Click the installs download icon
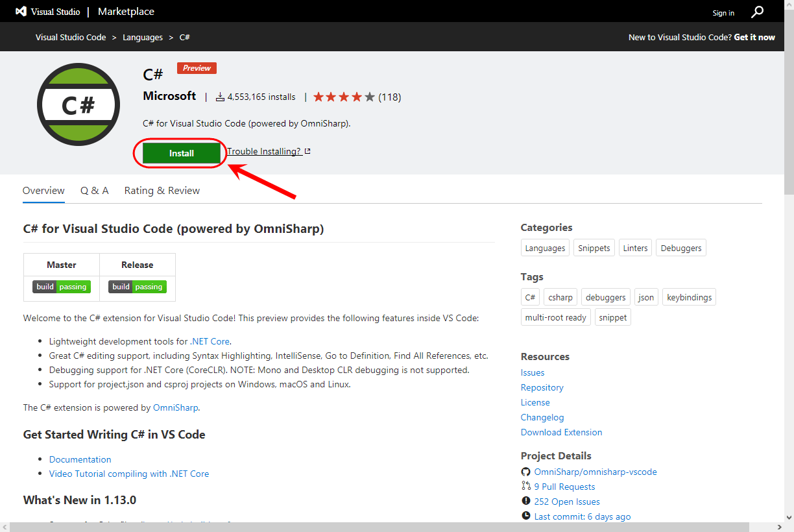 pos(220,97)
